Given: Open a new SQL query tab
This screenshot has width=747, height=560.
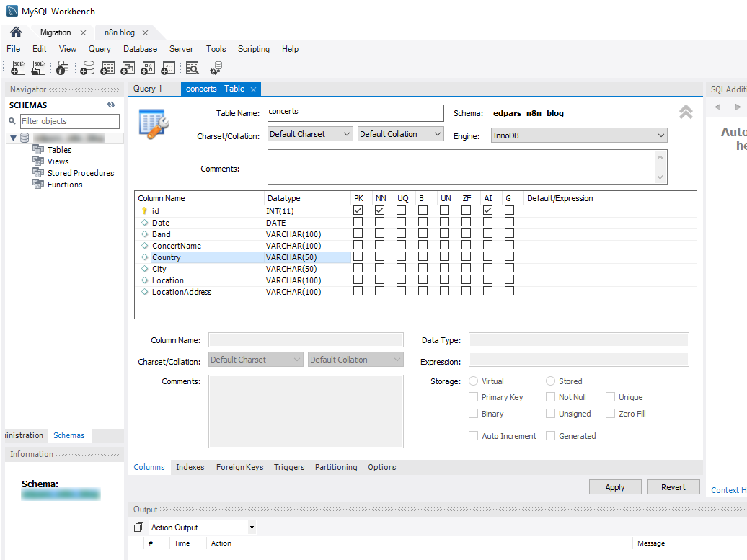Looking at the screenshot, I should [x=17, y=67].
